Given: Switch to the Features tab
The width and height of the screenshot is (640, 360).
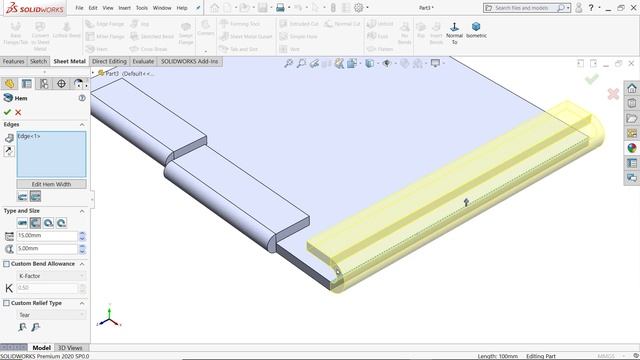Looking at the screenshot, I should click(x=13, y=61).
